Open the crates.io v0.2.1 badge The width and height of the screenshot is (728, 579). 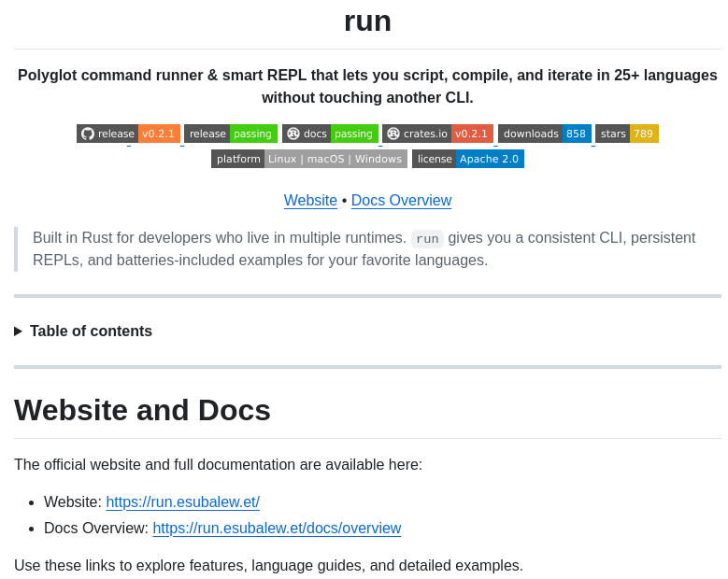pyautogui.click(x=437, y=134)
